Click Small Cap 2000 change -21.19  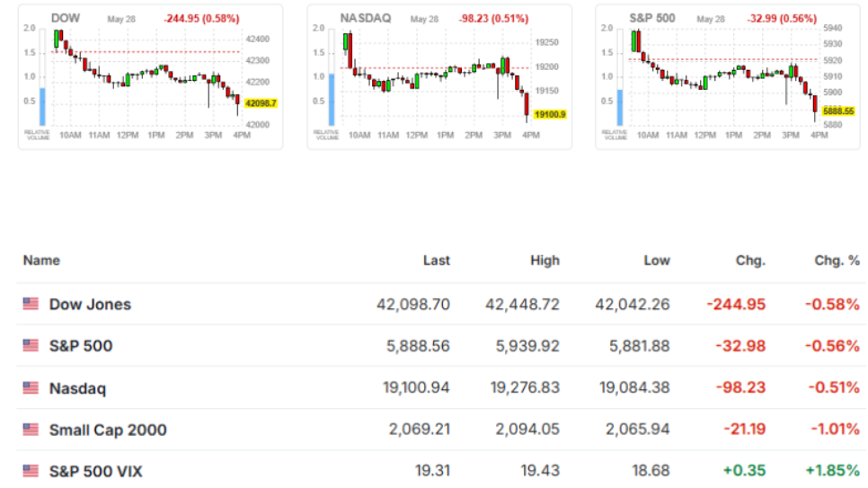(745, 430)
